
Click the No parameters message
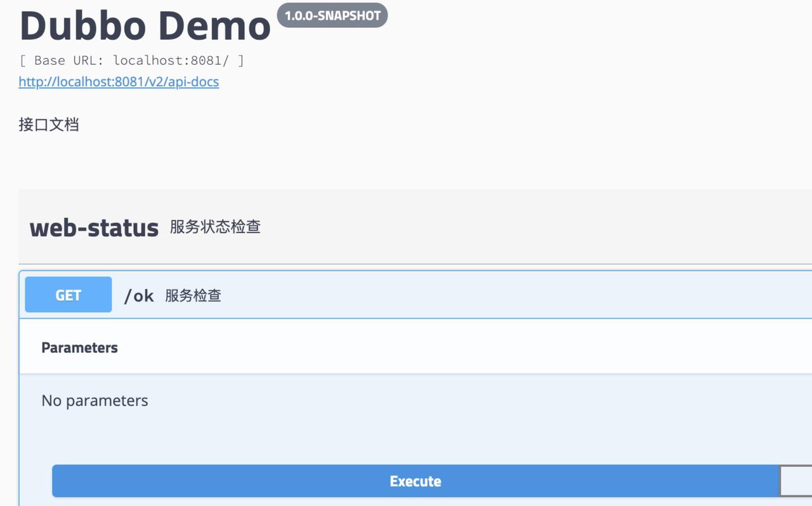coord(95,401)
